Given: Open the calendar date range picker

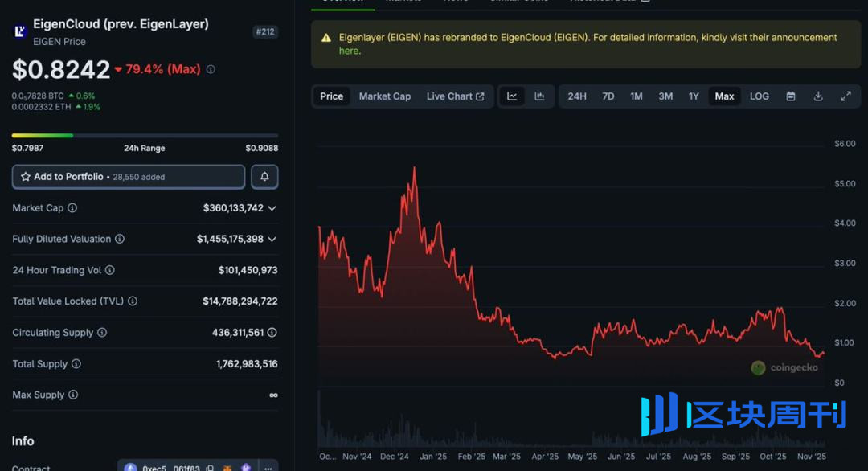Looking at the screenshot, I should pyautogui.click(x=791, y=96).
